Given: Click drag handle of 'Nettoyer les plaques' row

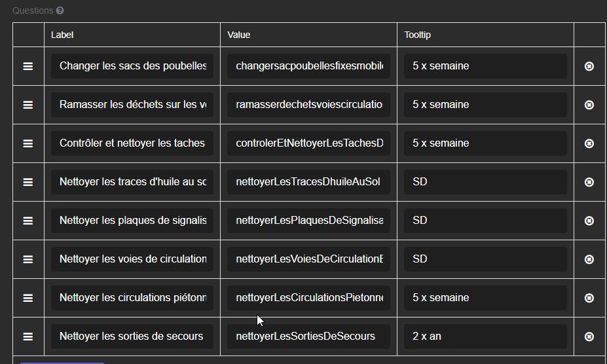Looking at the screenshot, I should (28, 221).
